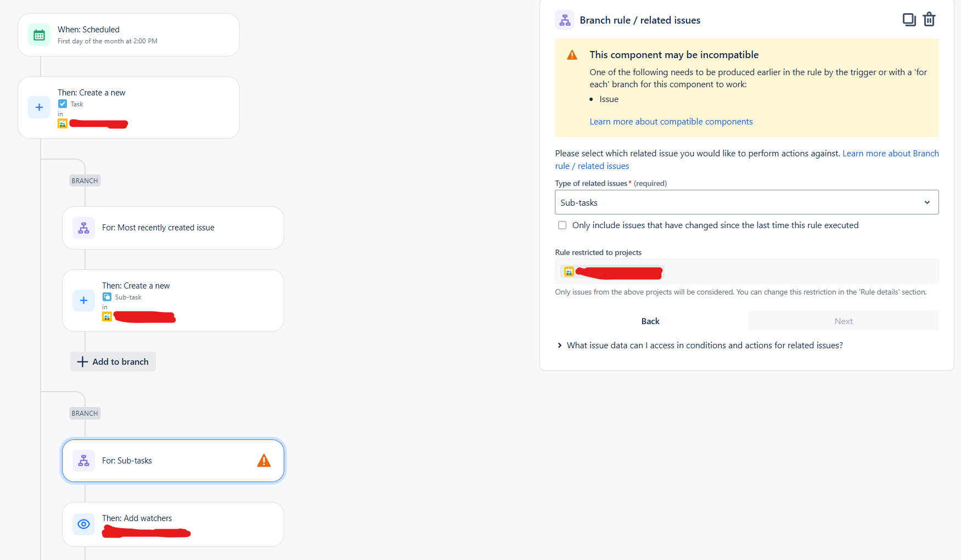Enable only include changed issues checkbox
This screenshot has width=961, height=560.
tap(562, 225)
